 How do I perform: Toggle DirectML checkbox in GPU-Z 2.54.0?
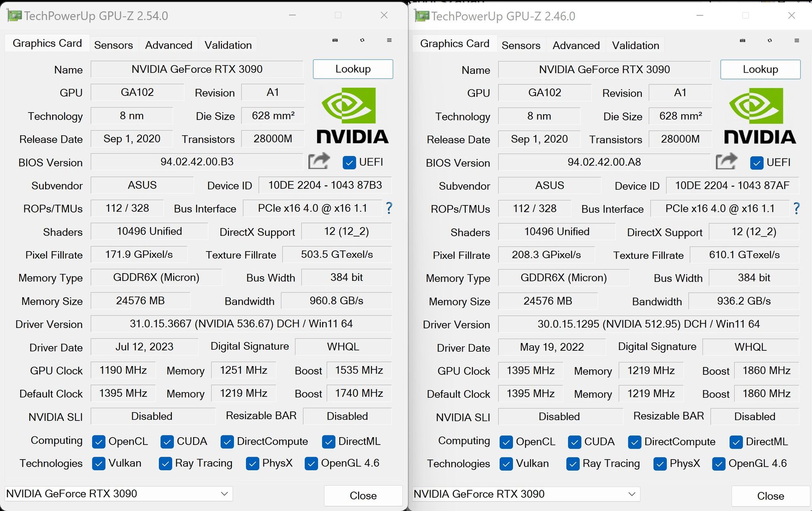328,442
